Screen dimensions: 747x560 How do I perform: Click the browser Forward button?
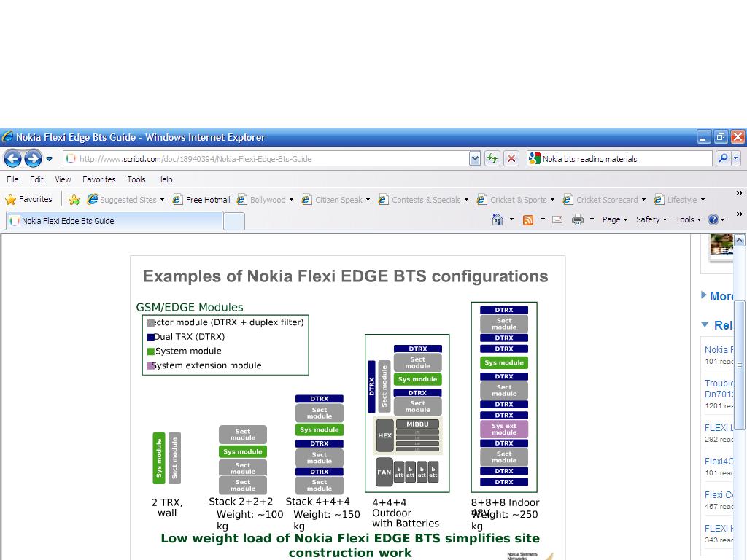click(x=33, y=158)
